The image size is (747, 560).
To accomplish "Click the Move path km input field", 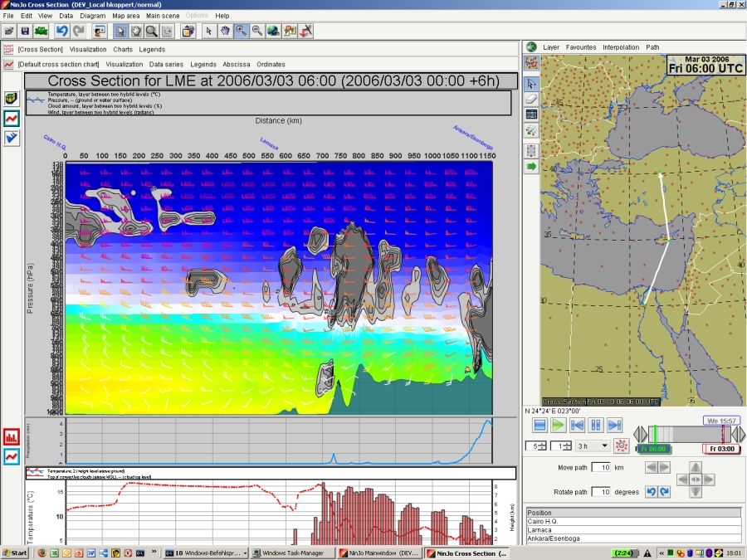I will coord(601,467).
